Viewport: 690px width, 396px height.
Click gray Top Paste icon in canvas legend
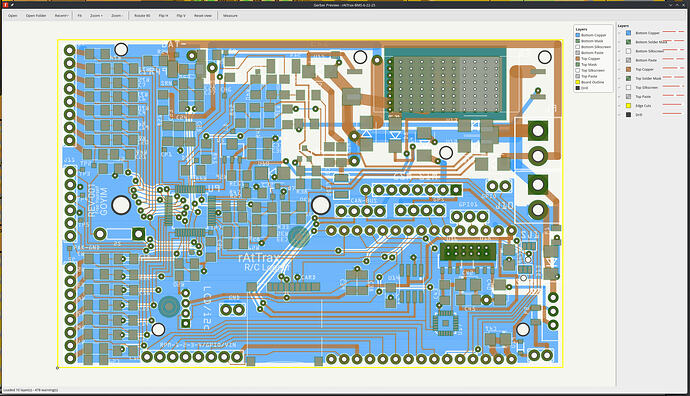578,76
